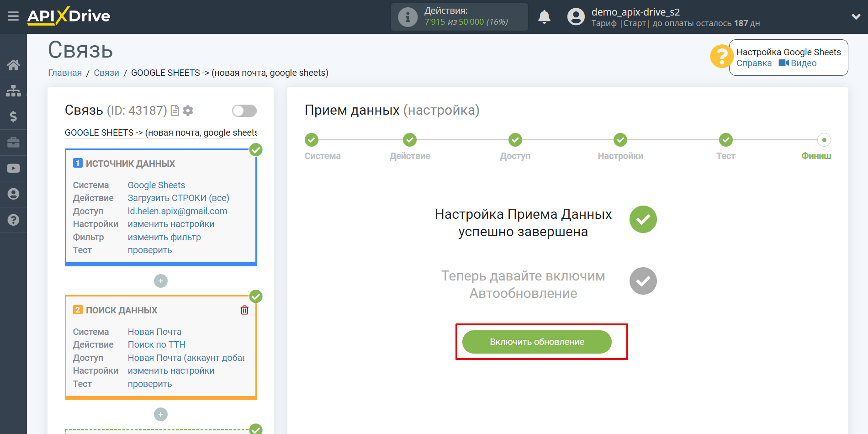Open Видео link

[798, 64]
